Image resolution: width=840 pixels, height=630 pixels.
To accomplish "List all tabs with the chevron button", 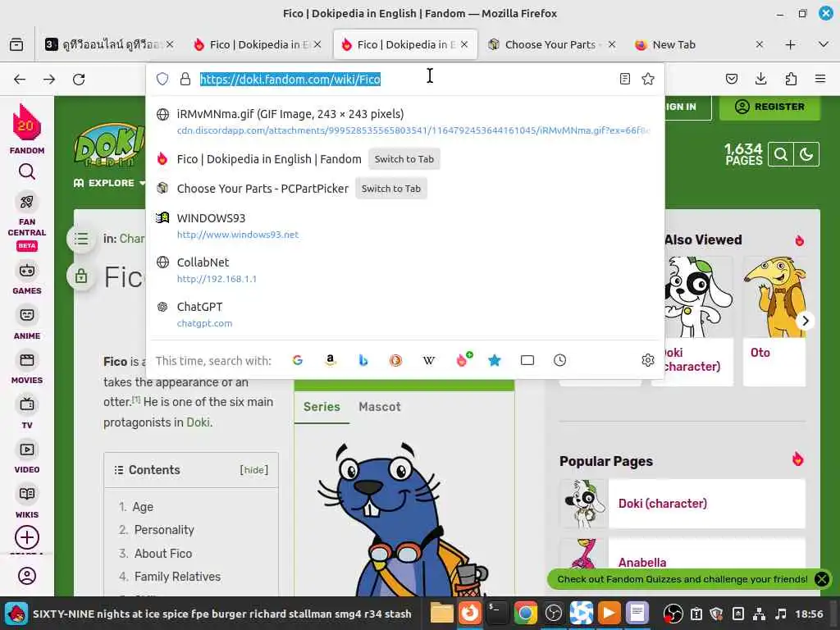I will point(824,44).
